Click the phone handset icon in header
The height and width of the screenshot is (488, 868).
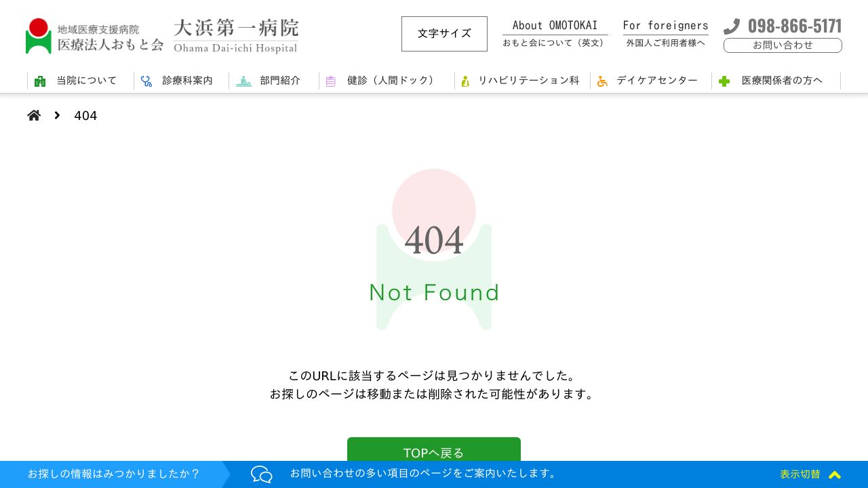[732, 26]
